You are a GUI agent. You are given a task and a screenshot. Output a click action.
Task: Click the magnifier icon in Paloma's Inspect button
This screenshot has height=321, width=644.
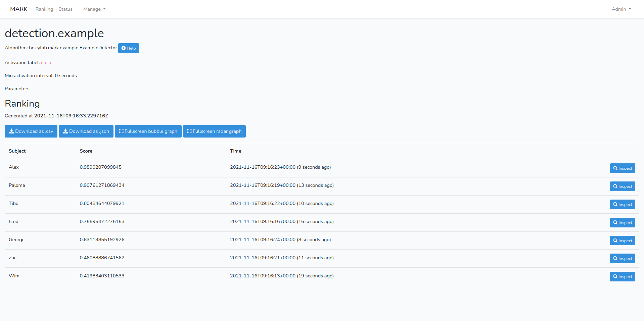pos(615,186)
